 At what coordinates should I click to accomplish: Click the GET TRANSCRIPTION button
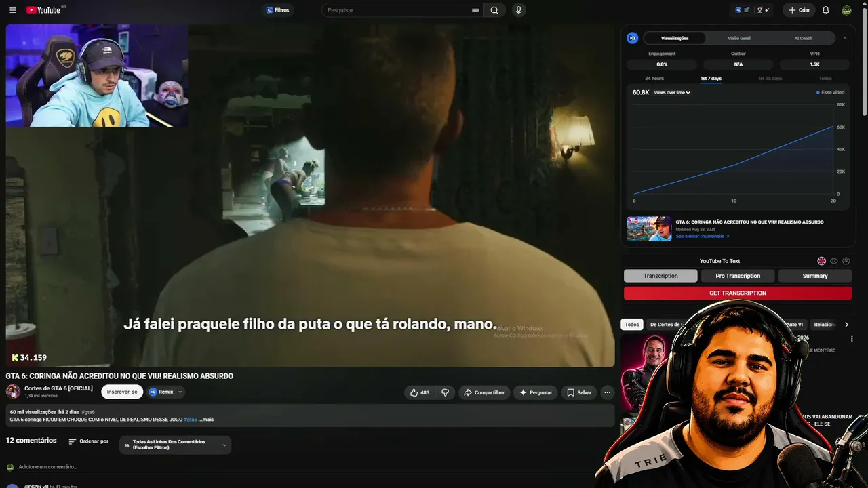pyautogui.click(x=738, y=293)
